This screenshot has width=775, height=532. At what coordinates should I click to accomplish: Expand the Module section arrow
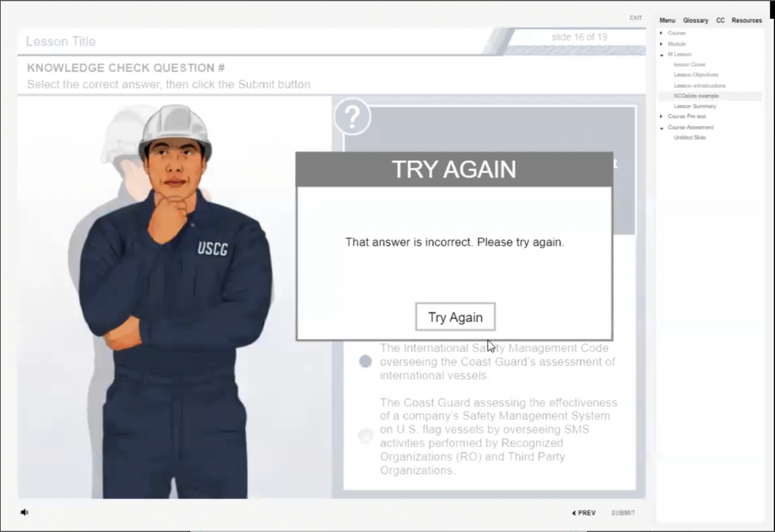661,44
